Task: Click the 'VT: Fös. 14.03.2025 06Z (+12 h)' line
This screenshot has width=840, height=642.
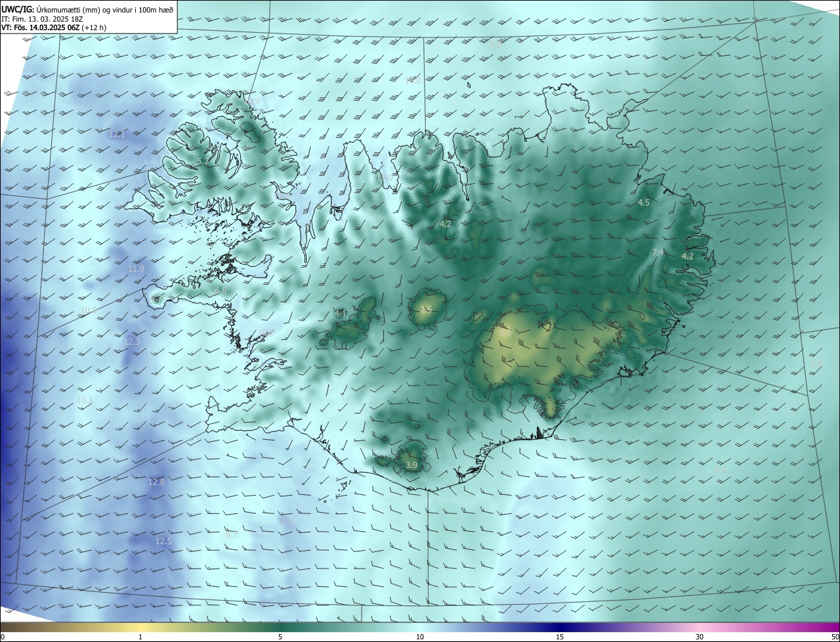Action: coord(54,28)
